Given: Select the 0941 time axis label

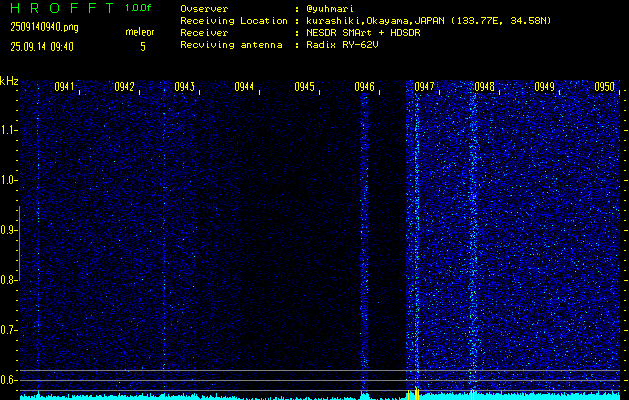Looking at the screenshot, I should [64, 87].
